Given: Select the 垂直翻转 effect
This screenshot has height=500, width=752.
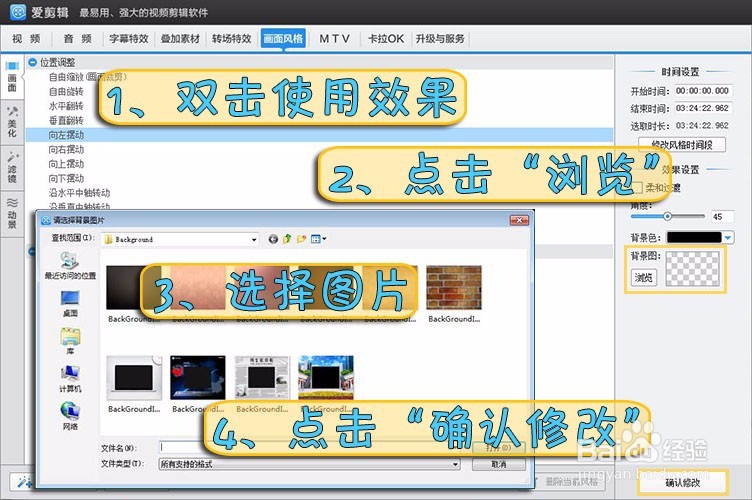Looking at the screenshot, I should pyautogui.click(x=66, y=120).
